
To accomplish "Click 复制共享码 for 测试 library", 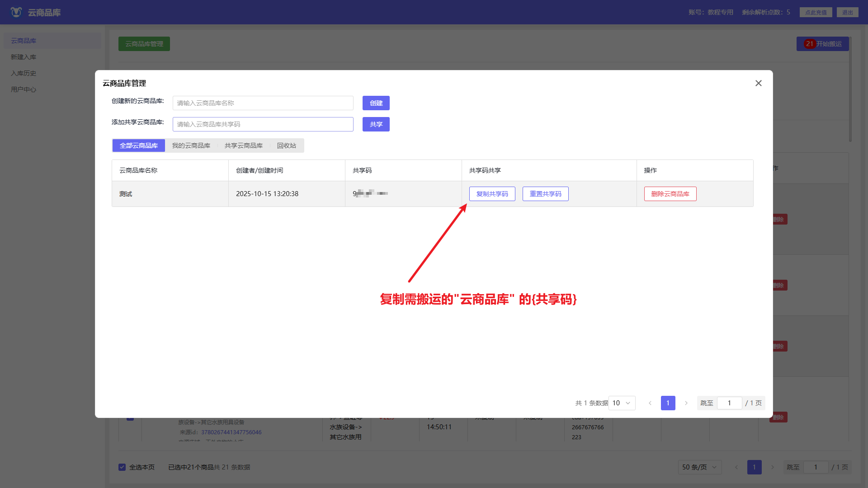I will click(492, 194).
